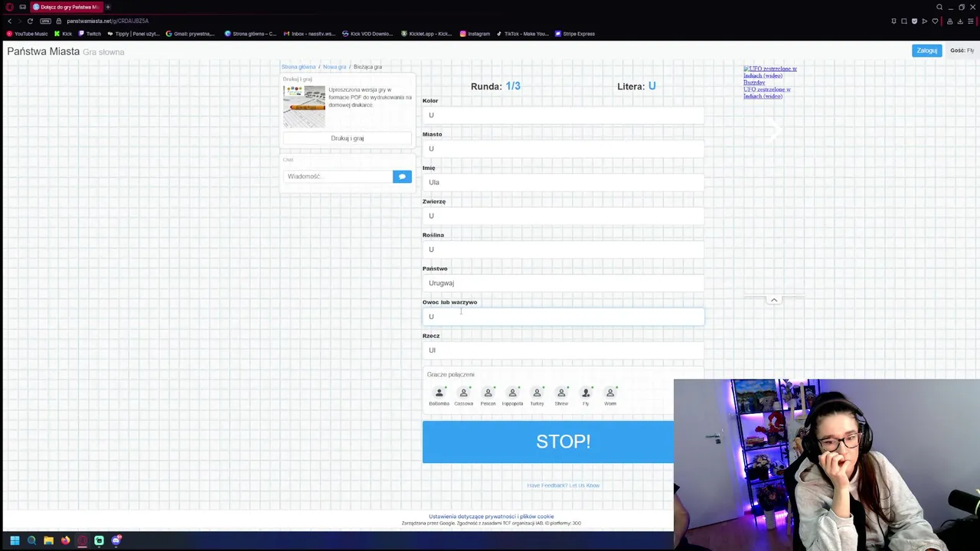Viewport: 980px width, 551px height.
Task: Open the Kick VOD Downloader bookmark
Action: click(x=367, y=34)
